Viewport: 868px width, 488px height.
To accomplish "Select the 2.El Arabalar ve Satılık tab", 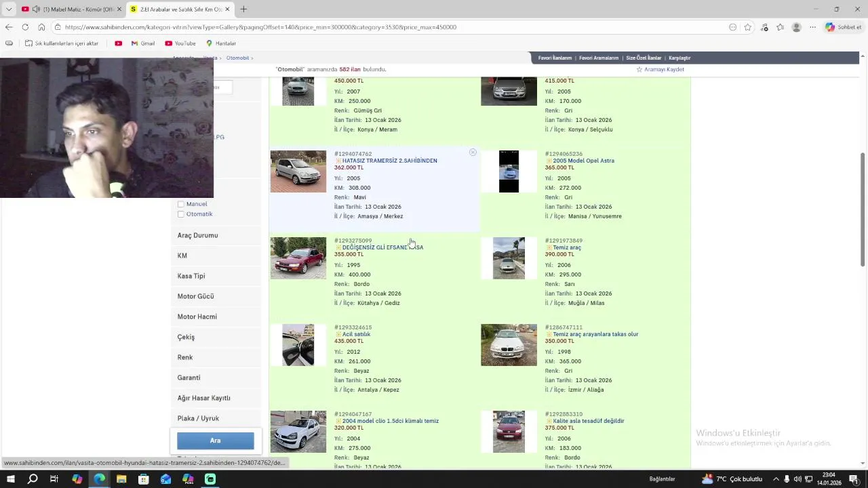I will (x=180, y=9).
